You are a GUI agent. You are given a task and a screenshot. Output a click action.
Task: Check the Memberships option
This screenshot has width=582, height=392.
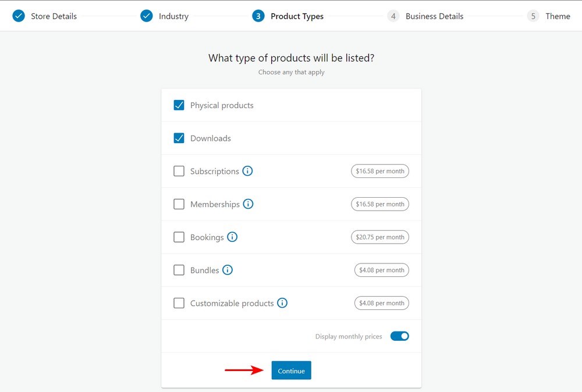pyautogui.click(x=179, y=204)
